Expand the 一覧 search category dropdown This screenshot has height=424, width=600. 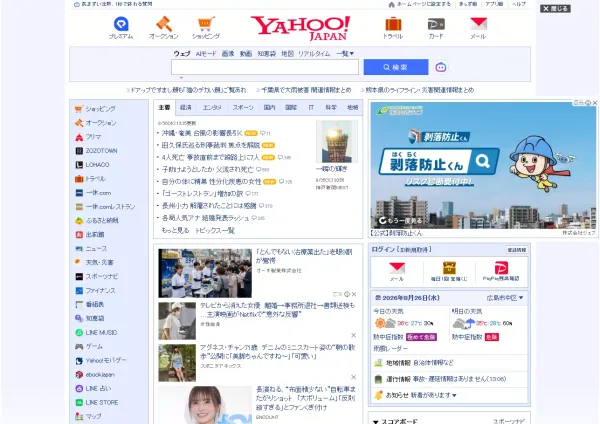[345, 54]
